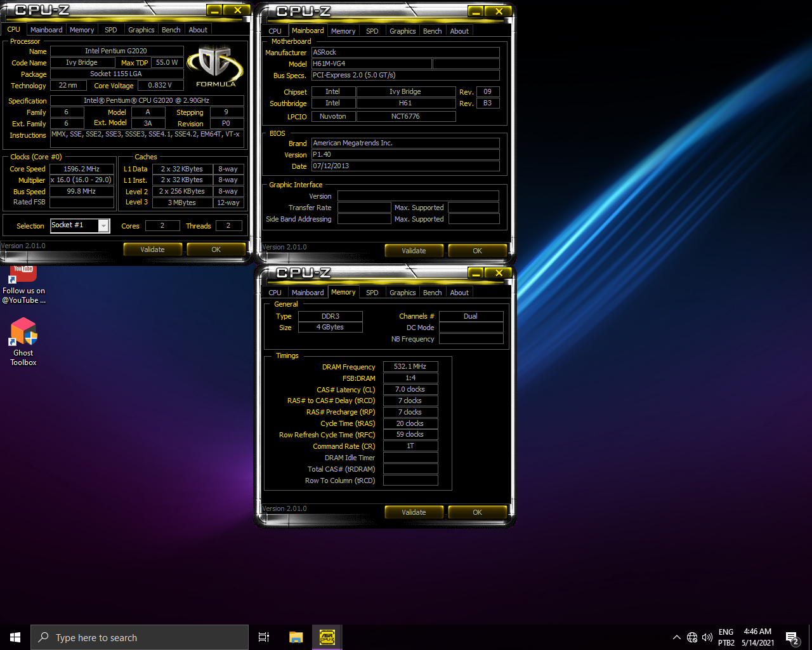Open the About tab in the CPU window
Screen dimensions: 812x650
pos(198,30)
